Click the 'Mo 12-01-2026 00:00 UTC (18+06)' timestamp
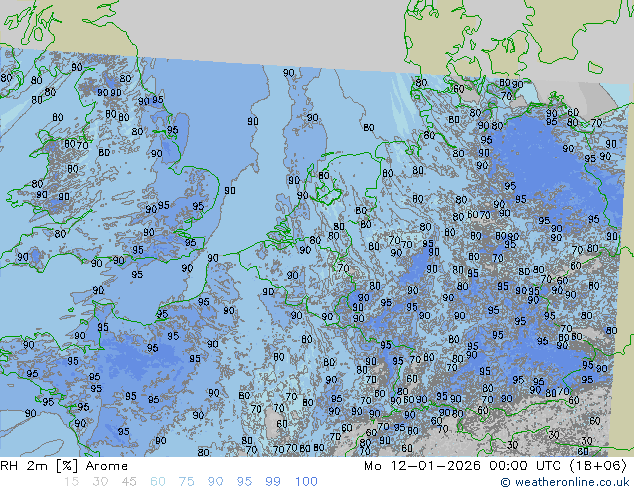The height and width of the screenshot is (490, 634). pos(495,466)
